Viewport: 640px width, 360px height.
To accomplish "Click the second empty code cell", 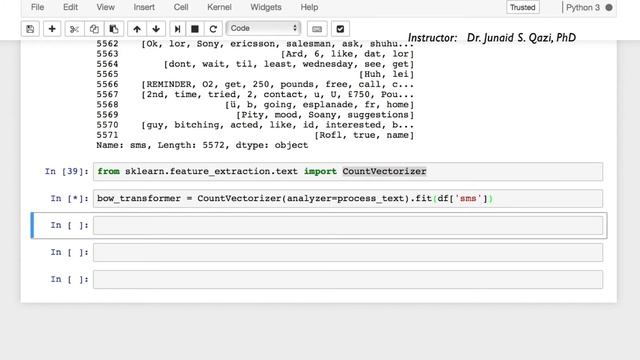I will pyautogui.click(x=348, y=253).
